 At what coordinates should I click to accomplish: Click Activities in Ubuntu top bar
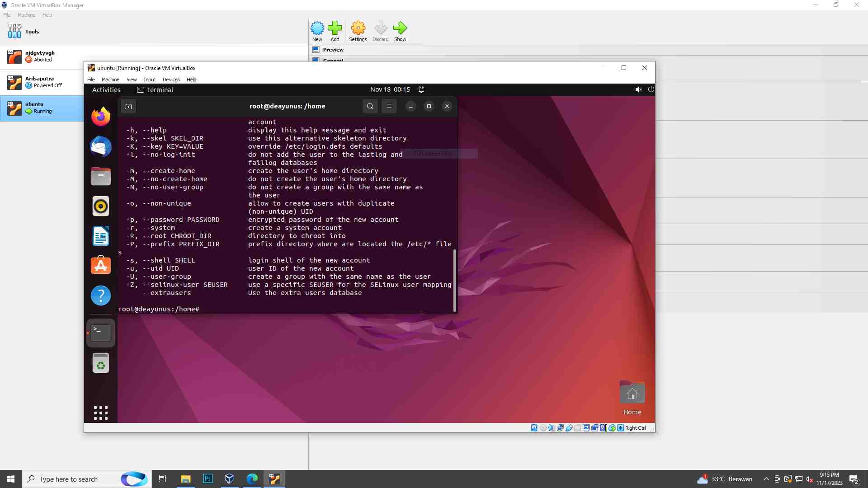coord(106,90)
